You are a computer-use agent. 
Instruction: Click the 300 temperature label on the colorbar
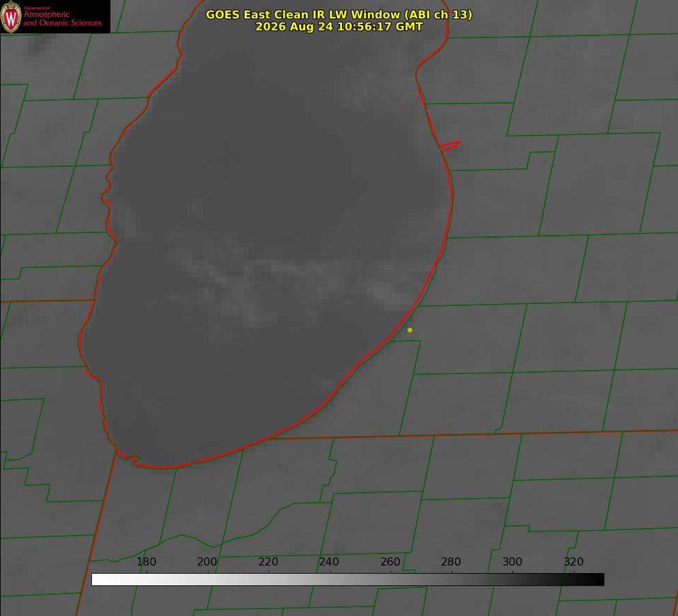(512, 561)
